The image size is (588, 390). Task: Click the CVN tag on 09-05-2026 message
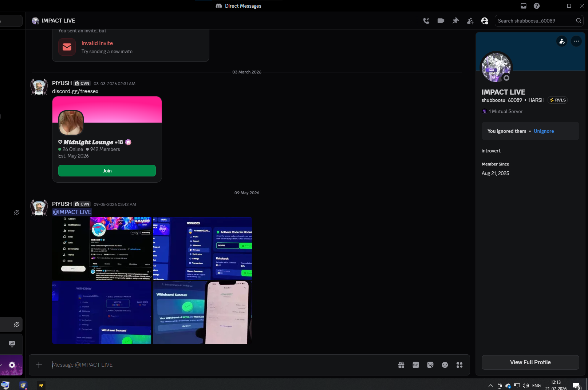(x=82, y=204)
